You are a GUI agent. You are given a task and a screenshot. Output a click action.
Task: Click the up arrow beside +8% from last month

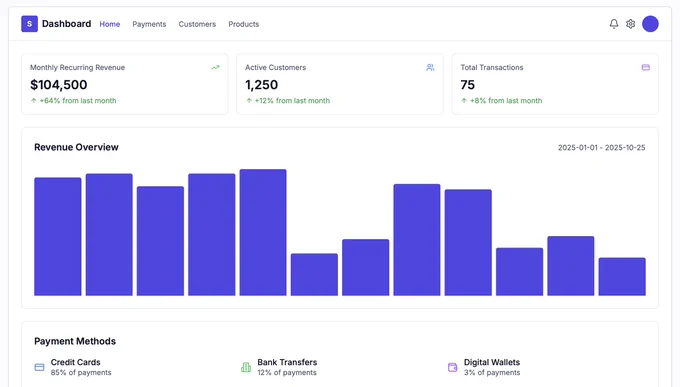coord(464,101)
